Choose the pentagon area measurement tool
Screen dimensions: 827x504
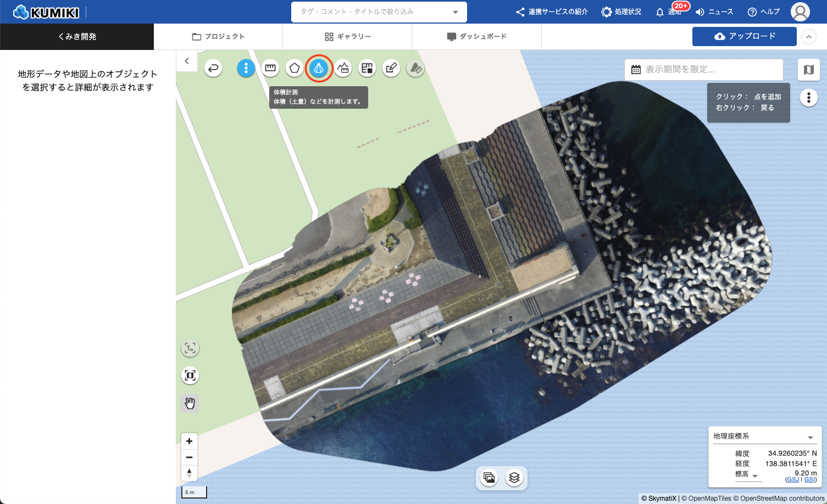(x=295, y=68)
